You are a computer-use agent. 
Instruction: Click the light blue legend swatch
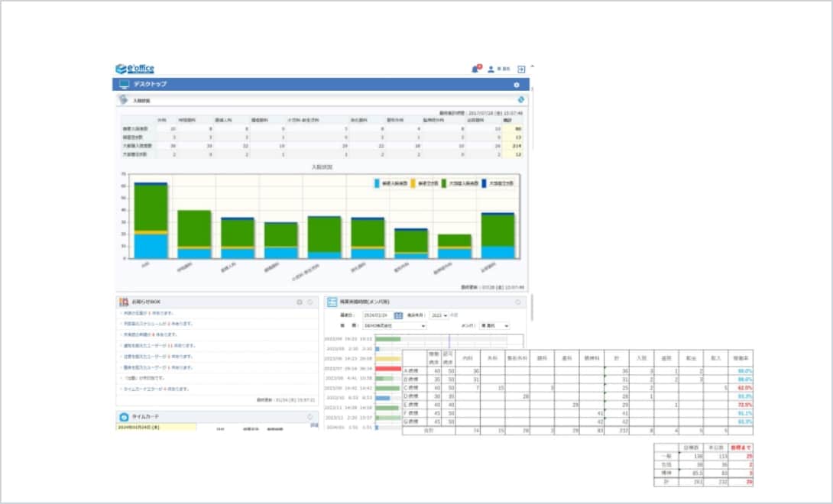coord(377,183)
